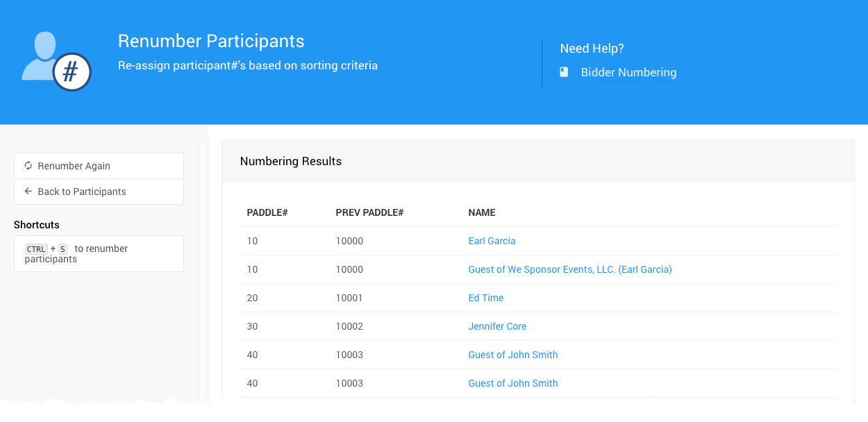View Jennifer Core's participant details
868x422 pixels.
(497, 326)
